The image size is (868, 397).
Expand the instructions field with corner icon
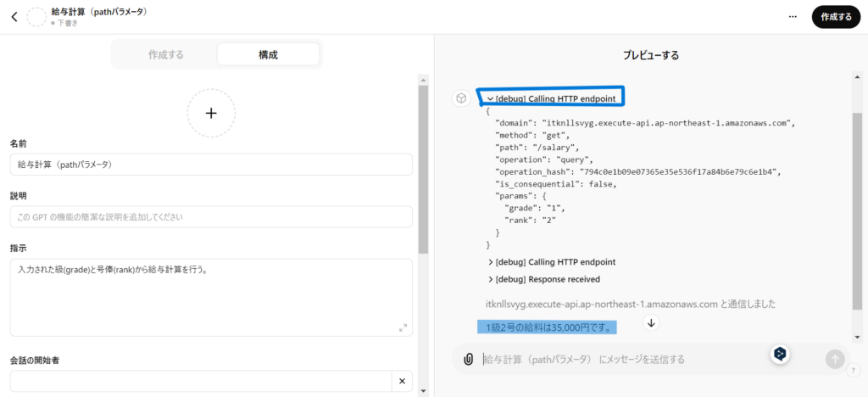(402, 328)
